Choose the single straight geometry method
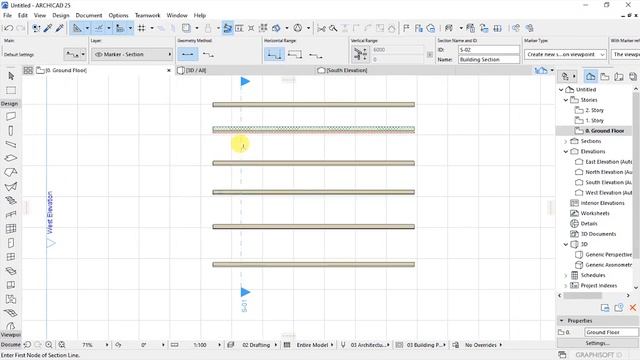This screenshot has width=640, height=360. [188, 54]
